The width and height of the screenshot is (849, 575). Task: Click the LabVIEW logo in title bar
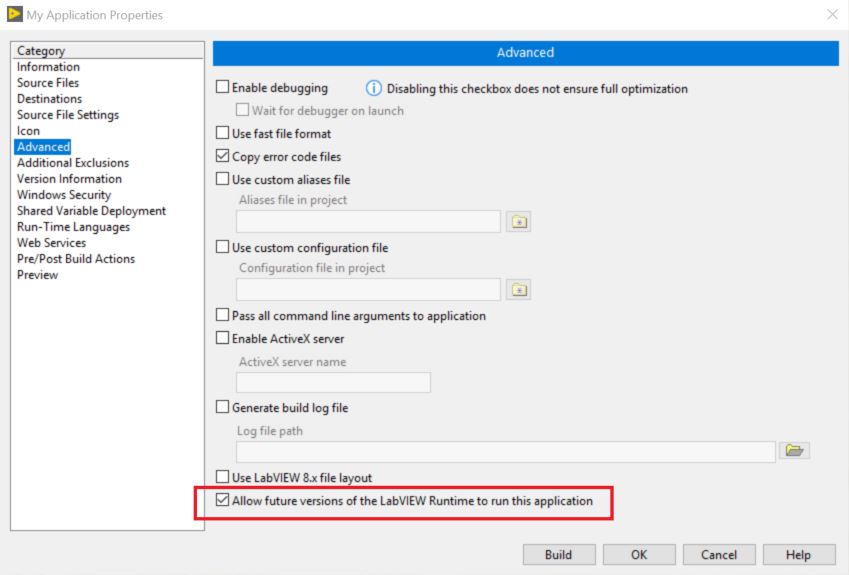pyautogui.click(x=15, y=14)
